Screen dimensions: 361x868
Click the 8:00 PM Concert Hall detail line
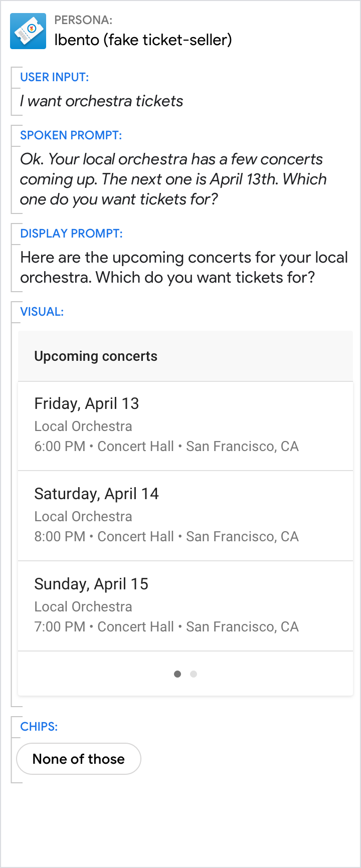pyautogui.click(x=166, y=537)
